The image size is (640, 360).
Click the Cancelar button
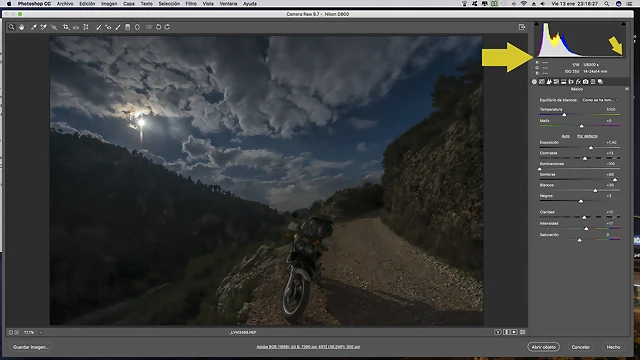click(580, 347)
